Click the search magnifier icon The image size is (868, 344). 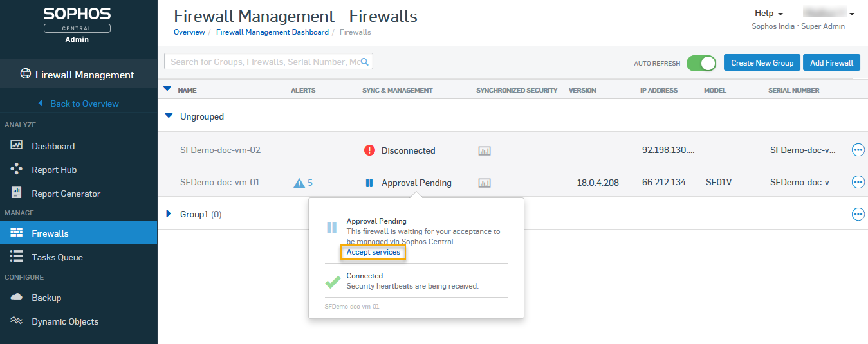[x=365, y=62]
